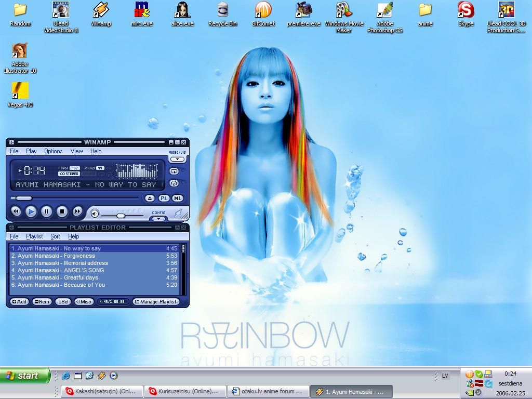Open Winamp Play menu
Viewport: 532px width, 399px height.
[31, 151]
